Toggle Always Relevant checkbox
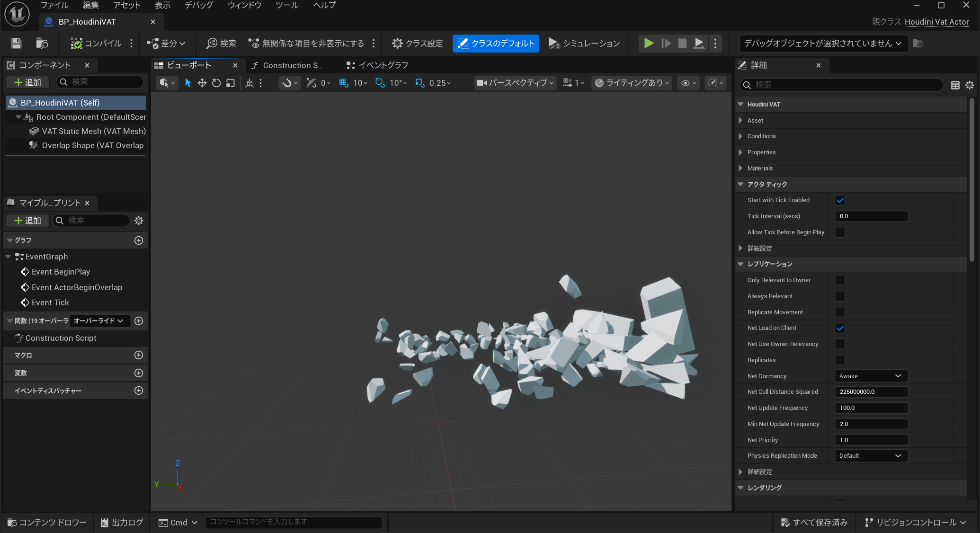This screenshot has width=980, height=533. 840,296
